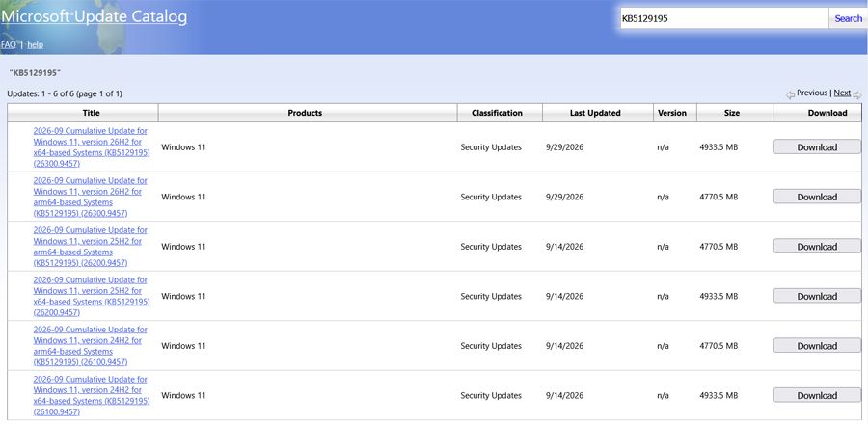This screenshot has width=868, height=424.
Task: Download the 25H2 arm64 update
Action: click(817, 247)
